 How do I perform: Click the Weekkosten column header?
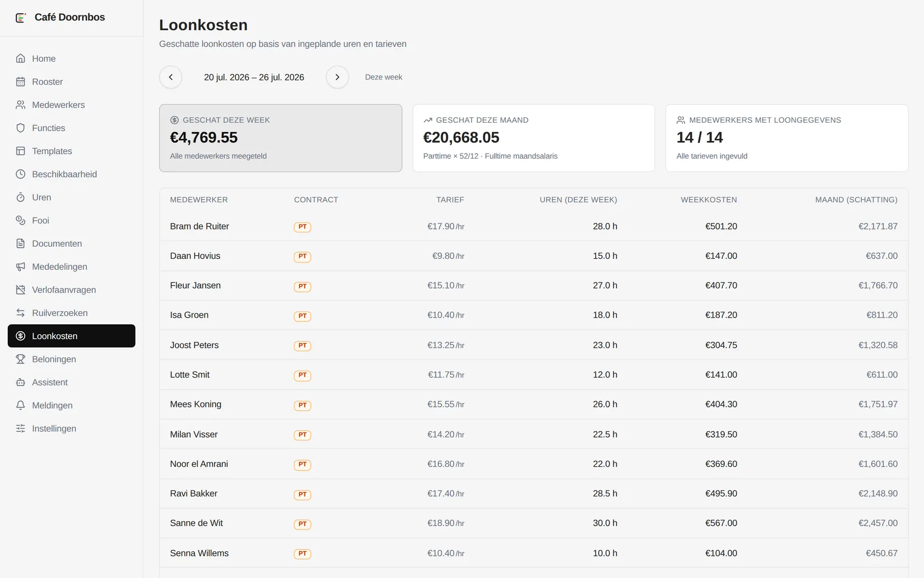point(708,200)
